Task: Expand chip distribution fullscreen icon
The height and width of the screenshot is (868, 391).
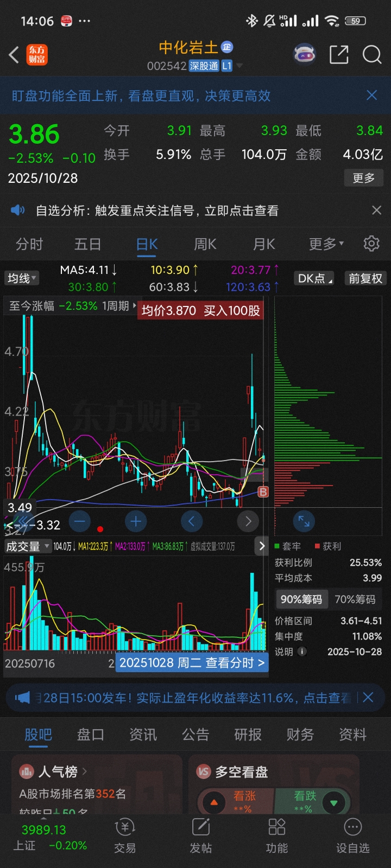Action: 304,521
